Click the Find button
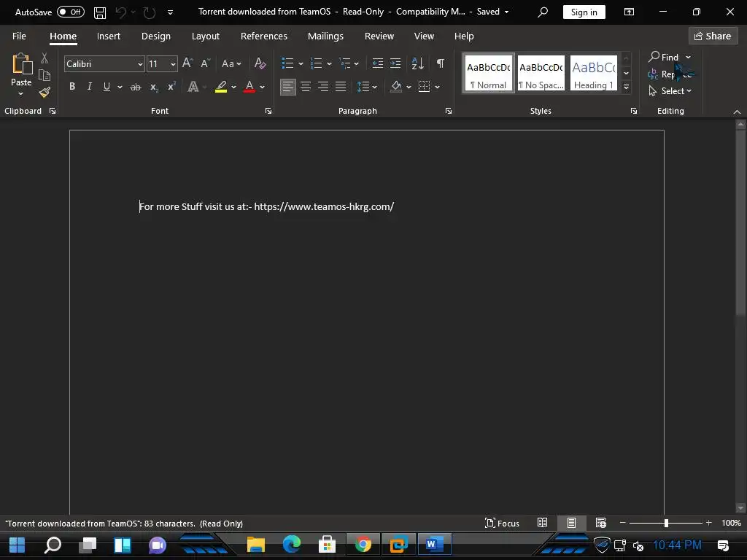The width and height of the screenshot is (747, 560). (663, 57)
